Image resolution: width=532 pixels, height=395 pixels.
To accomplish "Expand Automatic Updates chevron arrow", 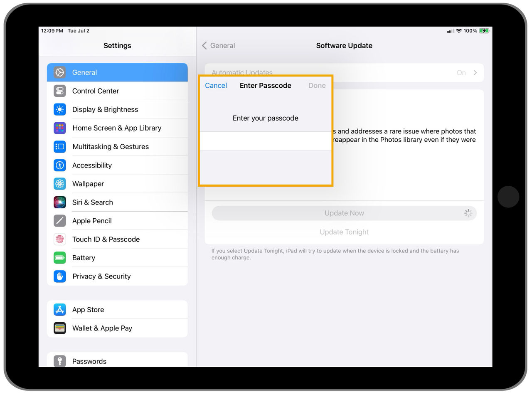I will click(475, 73).
